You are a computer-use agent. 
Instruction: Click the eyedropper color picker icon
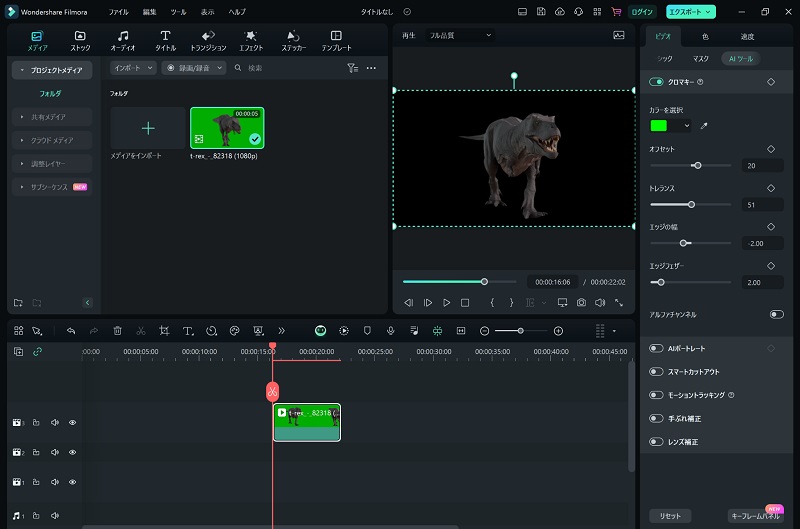(x=704, y=126)
